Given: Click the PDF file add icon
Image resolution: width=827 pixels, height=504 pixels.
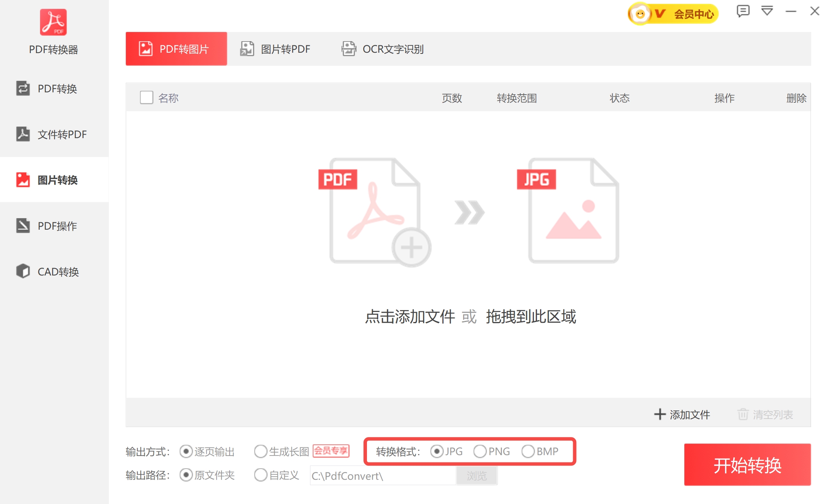Looking at the screenshot, I should point(375,212).
